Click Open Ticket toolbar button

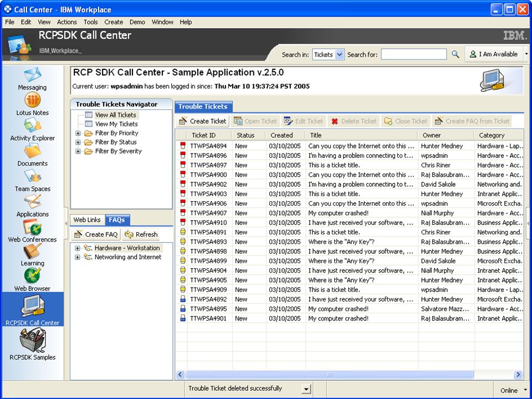255,121
